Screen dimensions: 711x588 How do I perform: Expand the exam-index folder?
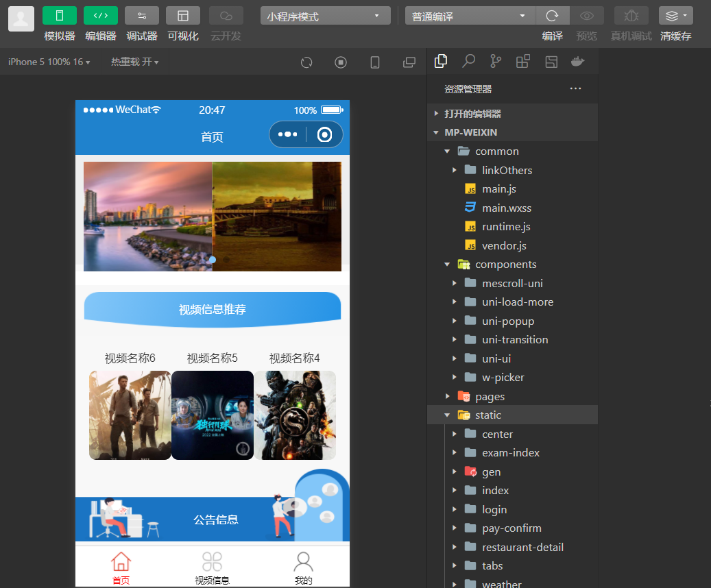coord(512,452)
